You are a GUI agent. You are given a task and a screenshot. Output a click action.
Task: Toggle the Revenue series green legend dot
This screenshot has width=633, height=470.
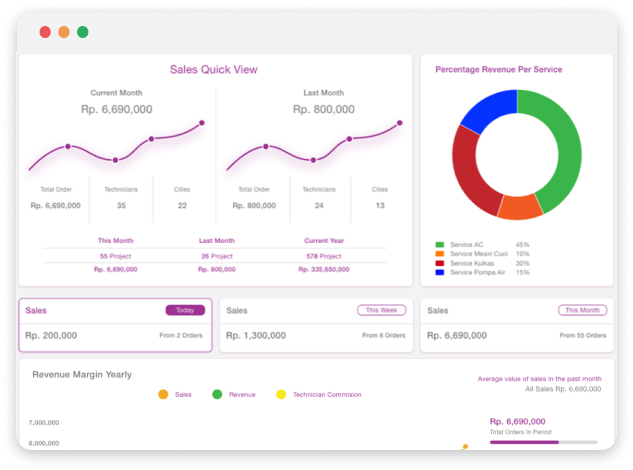point(217,395)
